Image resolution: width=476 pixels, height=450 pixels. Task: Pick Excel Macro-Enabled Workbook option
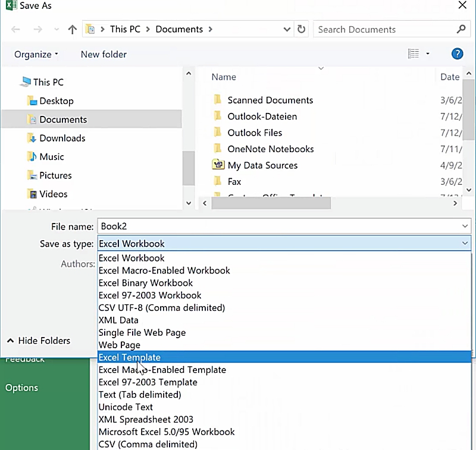click(x=164, y=270)
